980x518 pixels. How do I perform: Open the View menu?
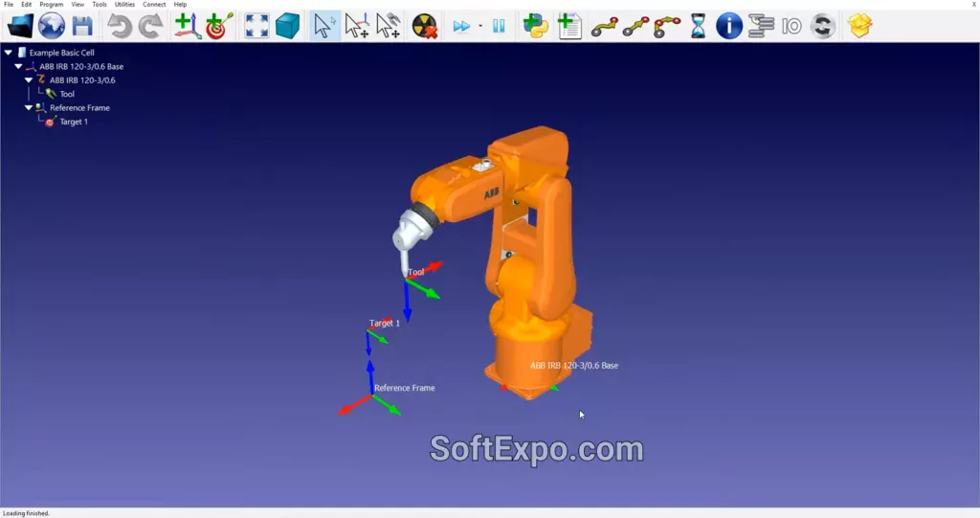pyautogui.click(x=78, y=5)
